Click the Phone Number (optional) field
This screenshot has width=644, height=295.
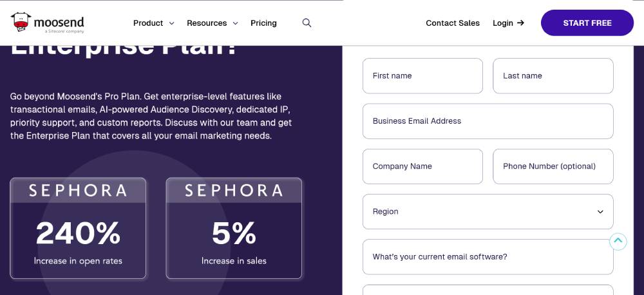point(553,166)
